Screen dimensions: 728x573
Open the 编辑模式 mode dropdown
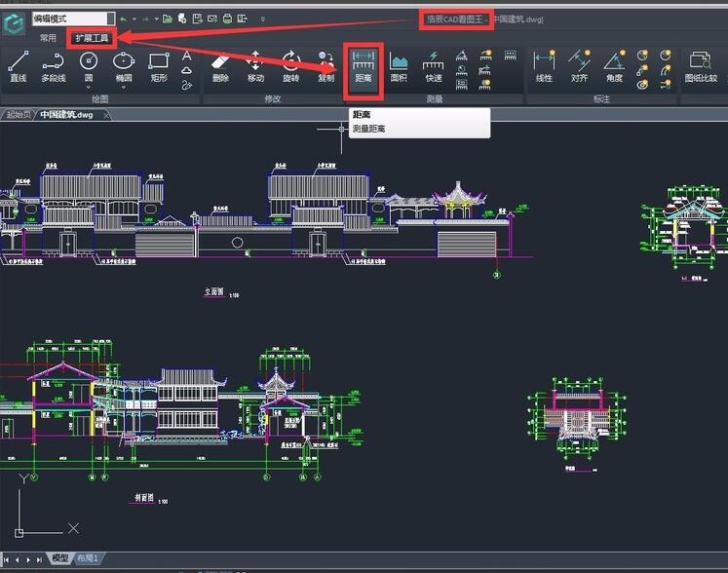pos(108,18)
